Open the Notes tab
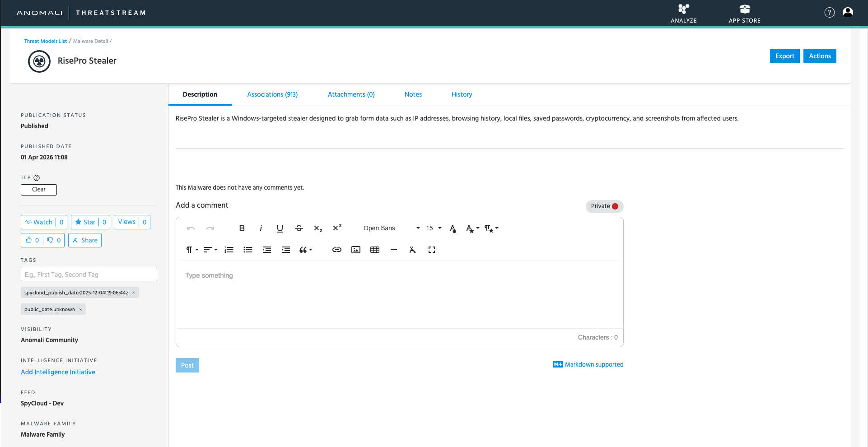 pyautogui.click(x=413, y=94)
